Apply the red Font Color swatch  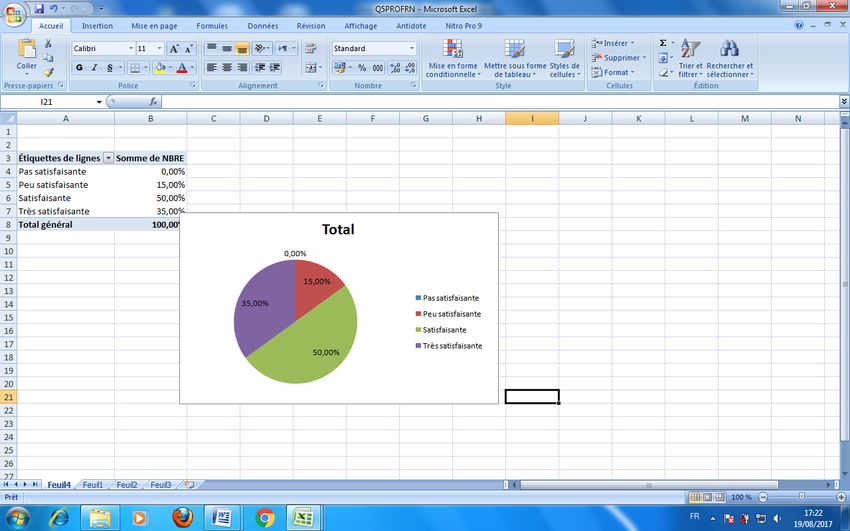pyautogui.click(x=182, y=68)
